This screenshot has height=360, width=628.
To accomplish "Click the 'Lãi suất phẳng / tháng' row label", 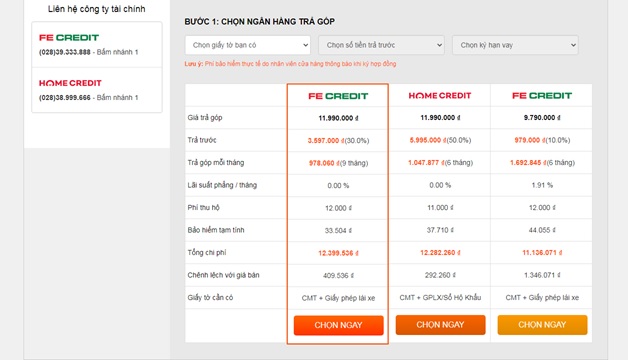I will [x=222, y=185].
